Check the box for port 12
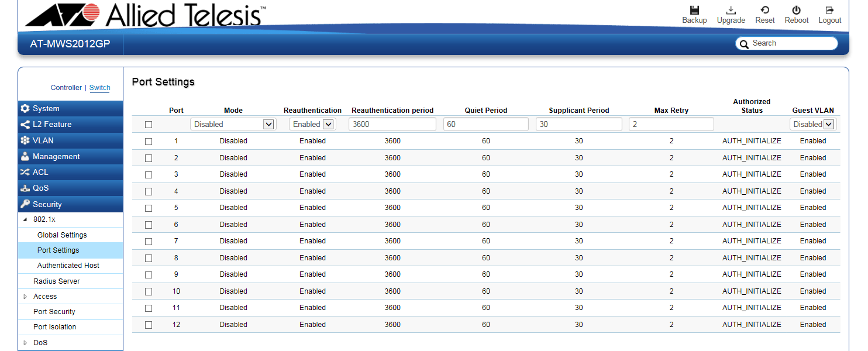The width and height of the screenshot is (868, 351). (149, 325)
